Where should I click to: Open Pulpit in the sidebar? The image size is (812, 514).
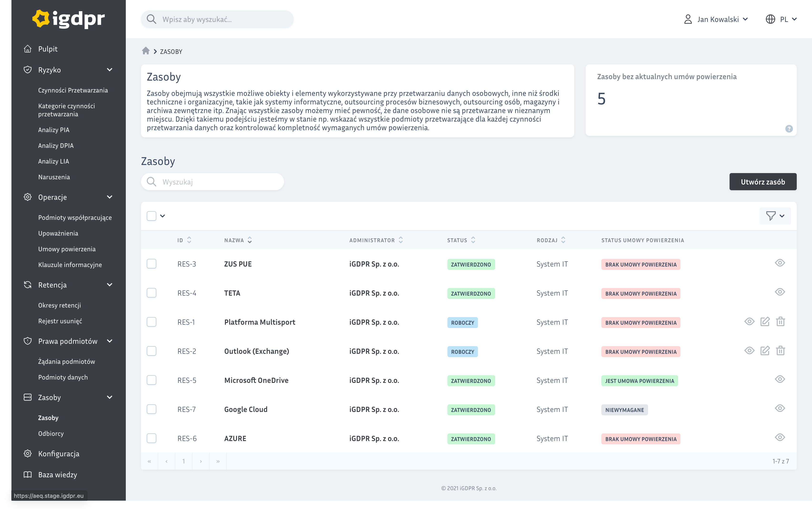pos(48,49)
